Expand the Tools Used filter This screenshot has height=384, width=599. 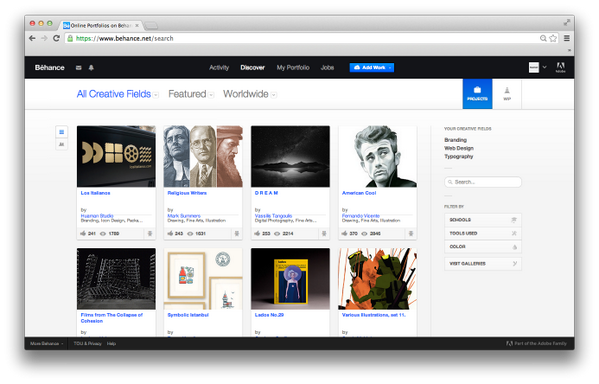click(x=483, y=233)
